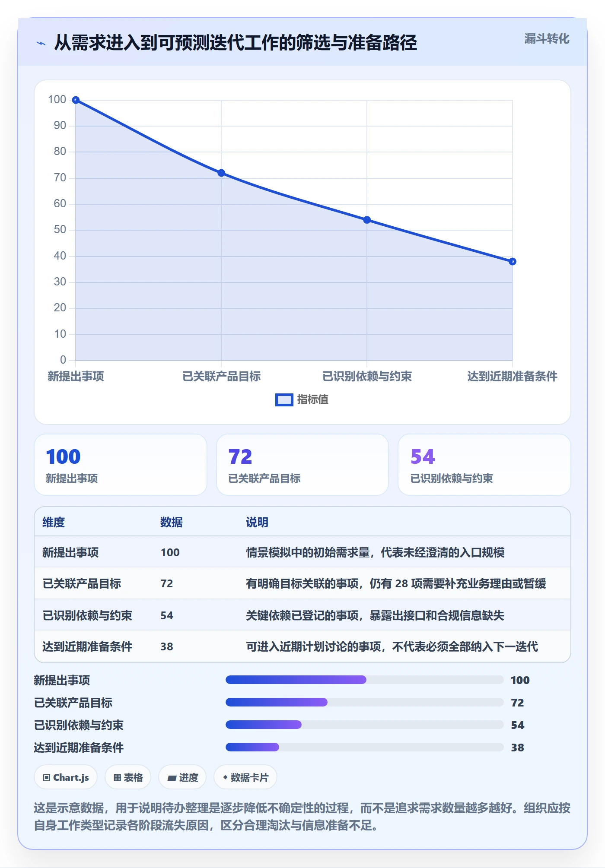Viewport: 605px width, 868px height.
Task: Click the x-axis label 达到近期准备条件
Action: pyautogui.click(x=513, y=376)
